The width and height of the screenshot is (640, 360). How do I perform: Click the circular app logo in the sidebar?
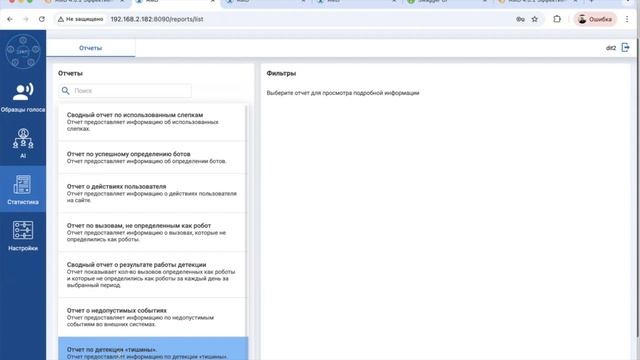pyautogui.click(x=23, y=51)
